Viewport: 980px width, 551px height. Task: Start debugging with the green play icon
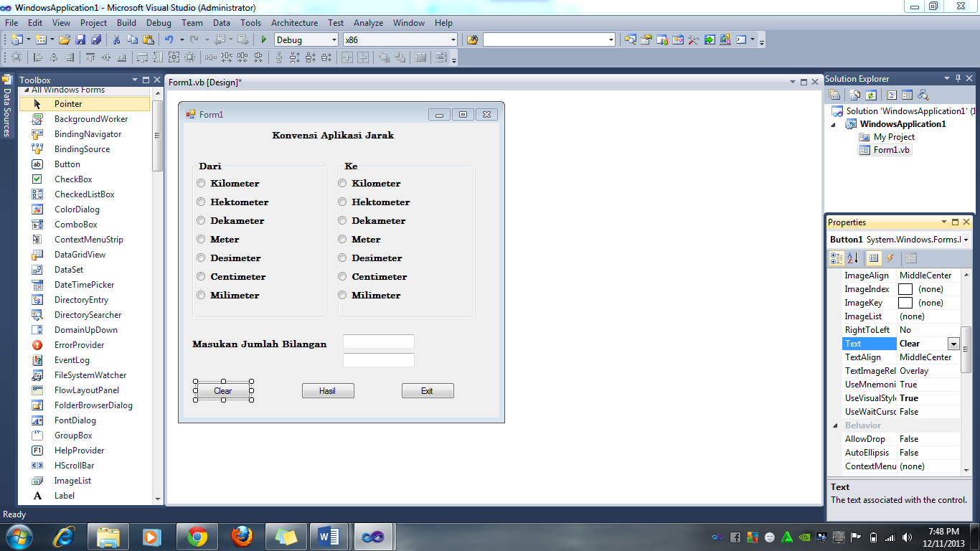pyautogui.click(x=263, y=40)
